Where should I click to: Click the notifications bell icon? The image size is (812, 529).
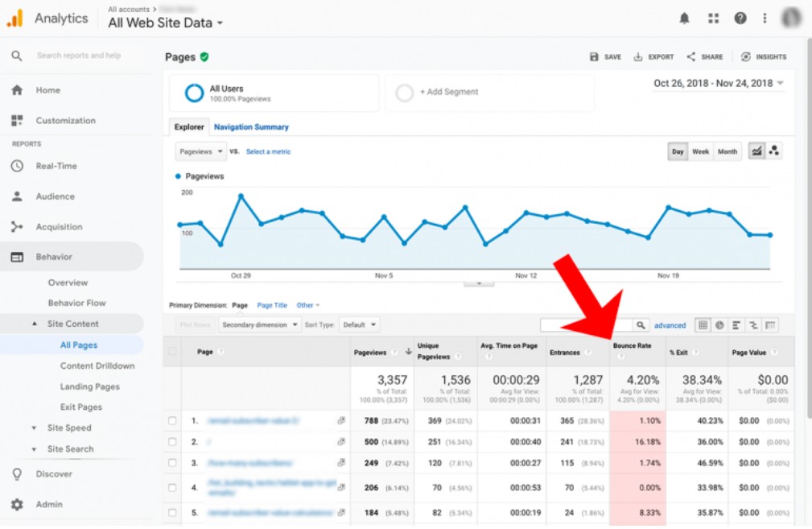(x=685, y=19)
